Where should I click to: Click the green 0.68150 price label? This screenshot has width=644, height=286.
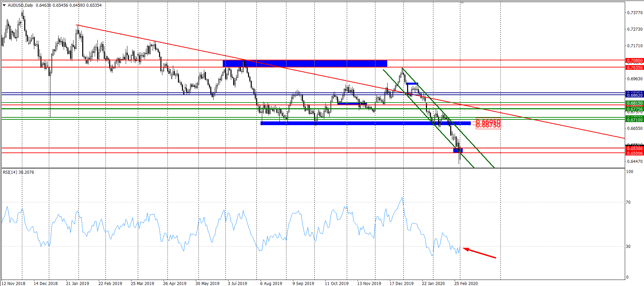pos(634,103)
